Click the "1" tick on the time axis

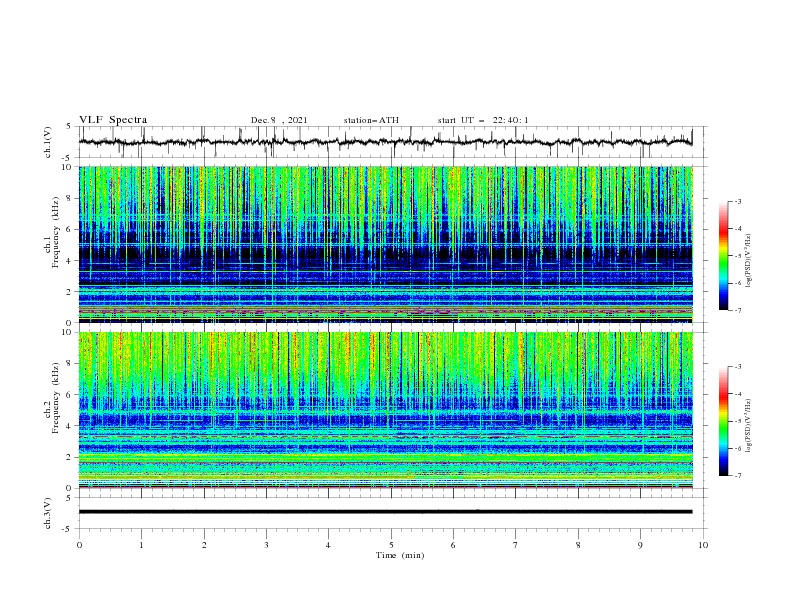pyautogui.click(x=141, y=545)
